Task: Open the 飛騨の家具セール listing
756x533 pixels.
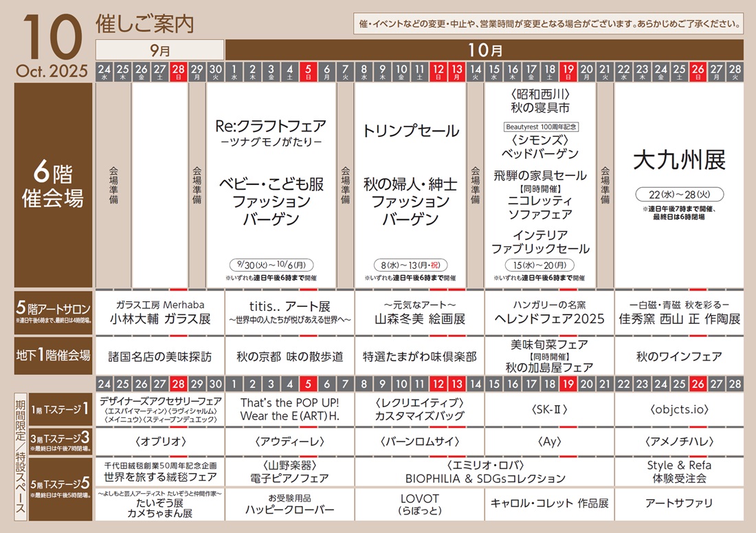Action: coord(540,175)
